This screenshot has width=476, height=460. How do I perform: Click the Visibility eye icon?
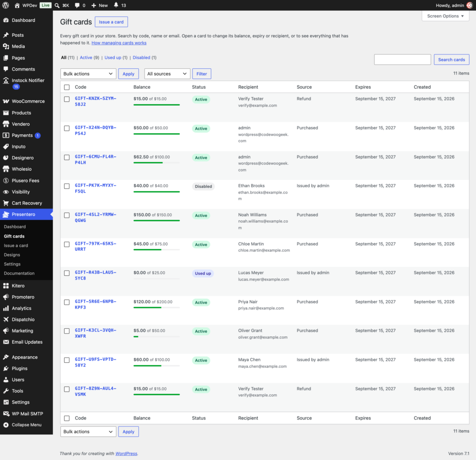pyautogui.click(x=6, y=192)
